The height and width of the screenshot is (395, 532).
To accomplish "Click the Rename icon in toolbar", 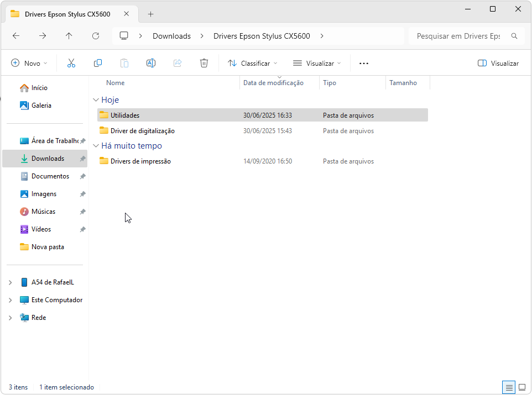I will coord(151,64).
